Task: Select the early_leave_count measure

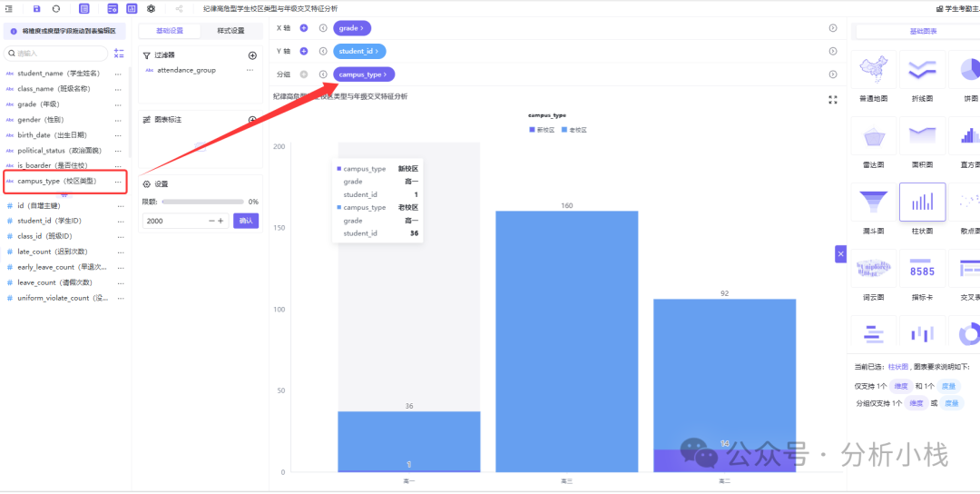Action: click(62, 267)
